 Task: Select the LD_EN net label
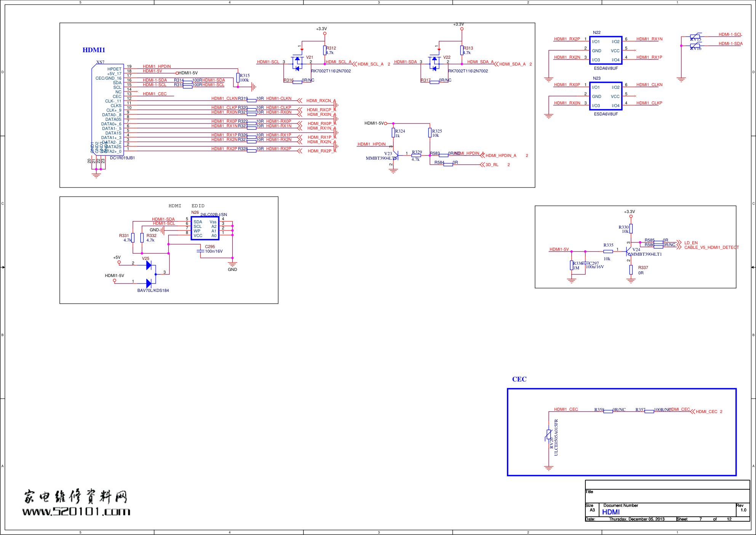click(x=691, y=243)
